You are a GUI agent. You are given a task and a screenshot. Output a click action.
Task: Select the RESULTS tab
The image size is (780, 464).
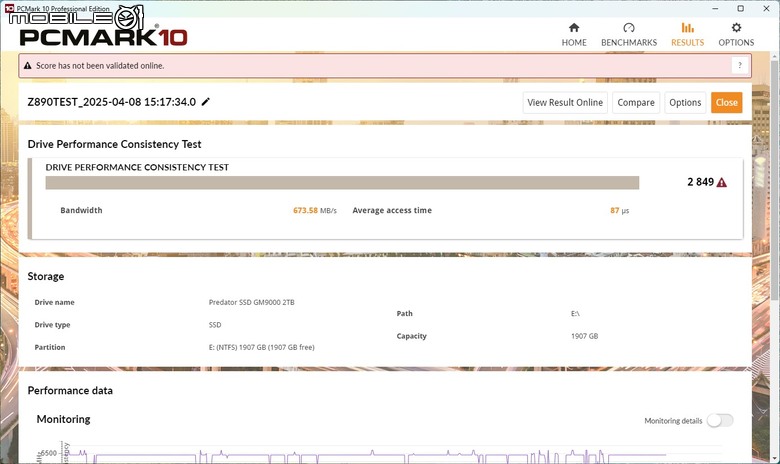(x=687, y=34)
